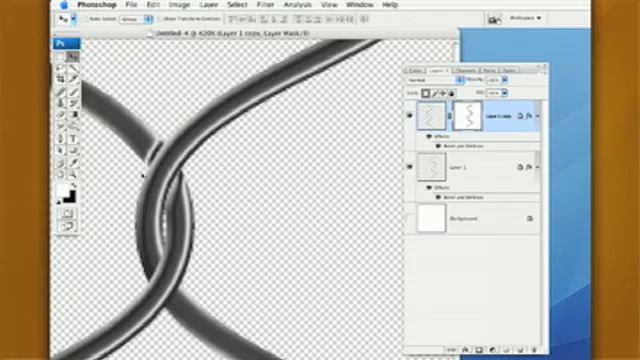The width and height of the screenshot is (640, 360).
Task: Select the Crop tool
Action: point(61,79)
